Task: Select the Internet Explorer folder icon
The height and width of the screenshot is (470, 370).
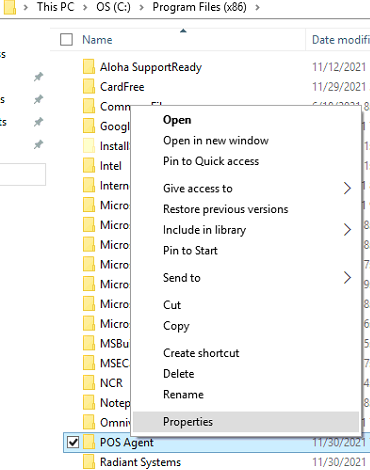Action: click(89, 185)
